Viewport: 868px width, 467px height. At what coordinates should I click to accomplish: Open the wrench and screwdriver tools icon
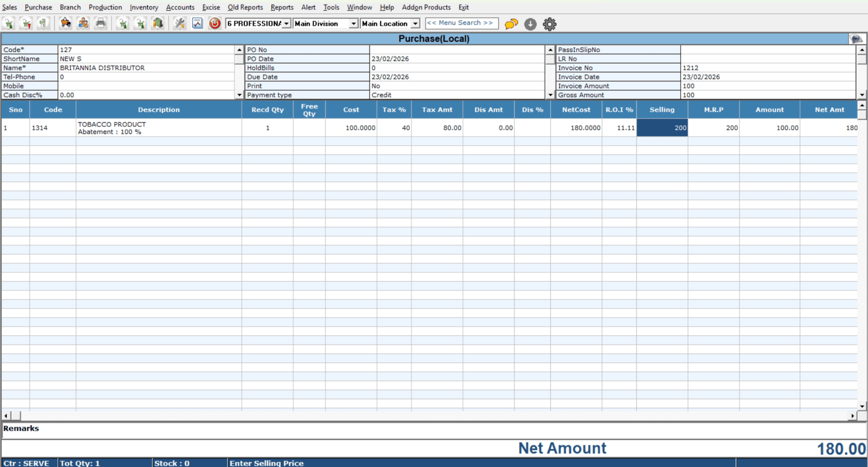tap(180, 23)
